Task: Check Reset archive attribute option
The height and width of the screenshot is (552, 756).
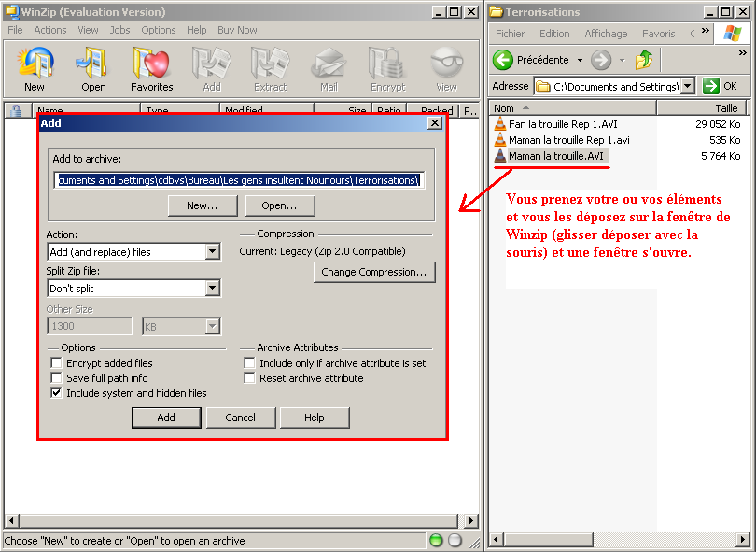Action: click(249, 378)
